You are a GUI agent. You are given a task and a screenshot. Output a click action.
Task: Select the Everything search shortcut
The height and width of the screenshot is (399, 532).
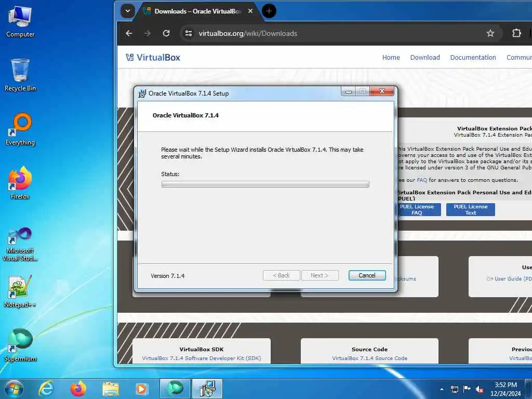tap(20, 129)
